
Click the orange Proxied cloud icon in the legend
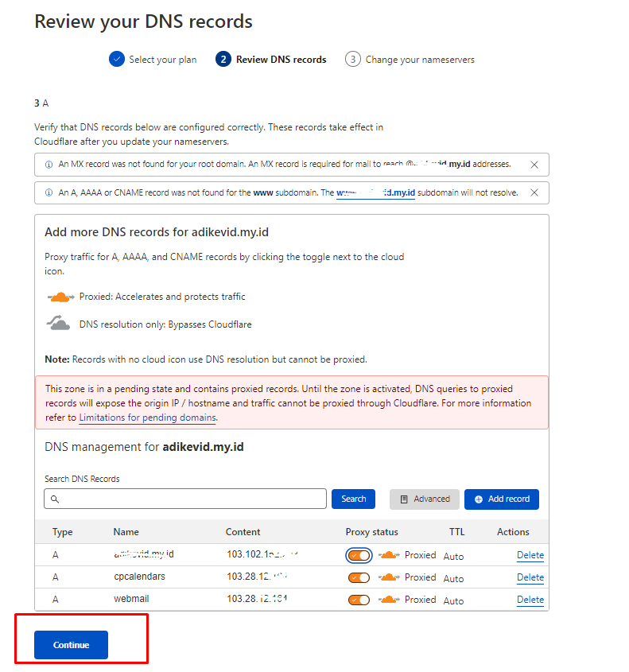(x=60, y=297)
